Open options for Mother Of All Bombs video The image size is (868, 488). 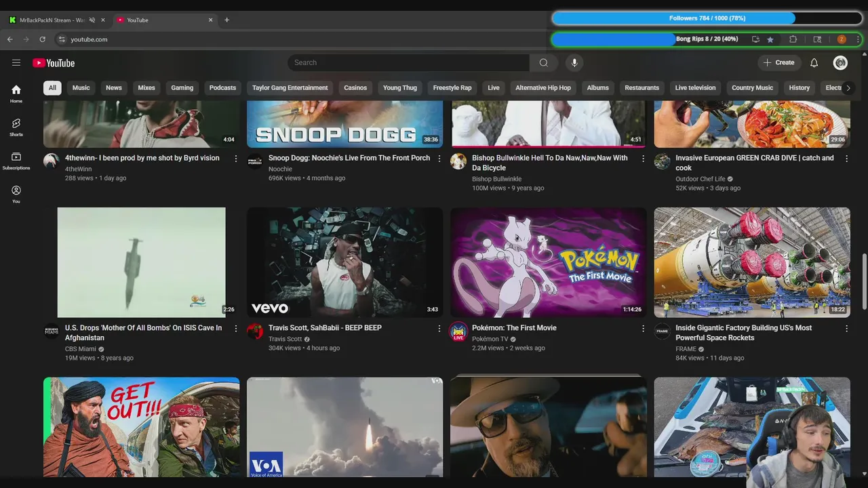[236, 328]
